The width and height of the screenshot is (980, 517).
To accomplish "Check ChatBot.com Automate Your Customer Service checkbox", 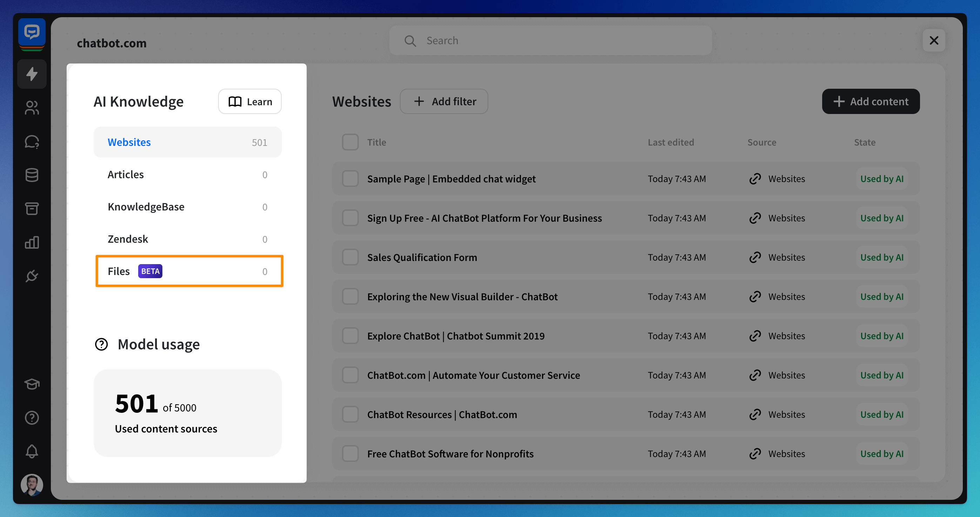I will click(350, 376).
